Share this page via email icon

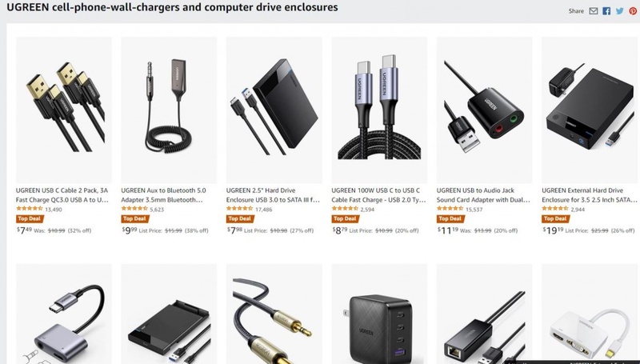tap(594, 11)
